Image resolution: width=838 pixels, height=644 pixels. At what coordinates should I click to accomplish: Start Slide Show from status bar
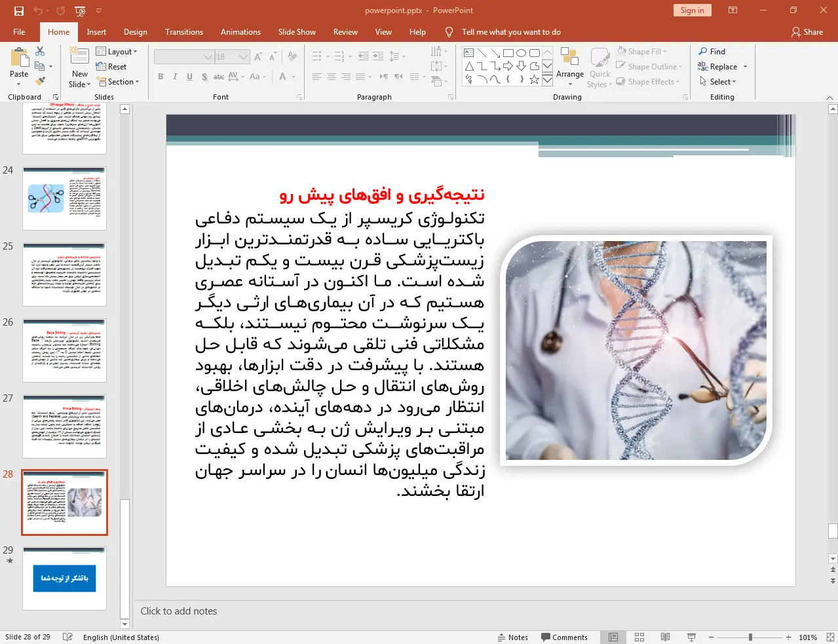691,637
